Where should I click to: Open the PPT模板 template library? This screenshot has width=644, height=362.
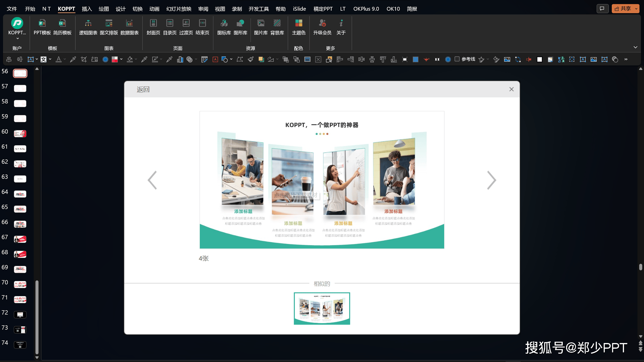pos(42,27)
